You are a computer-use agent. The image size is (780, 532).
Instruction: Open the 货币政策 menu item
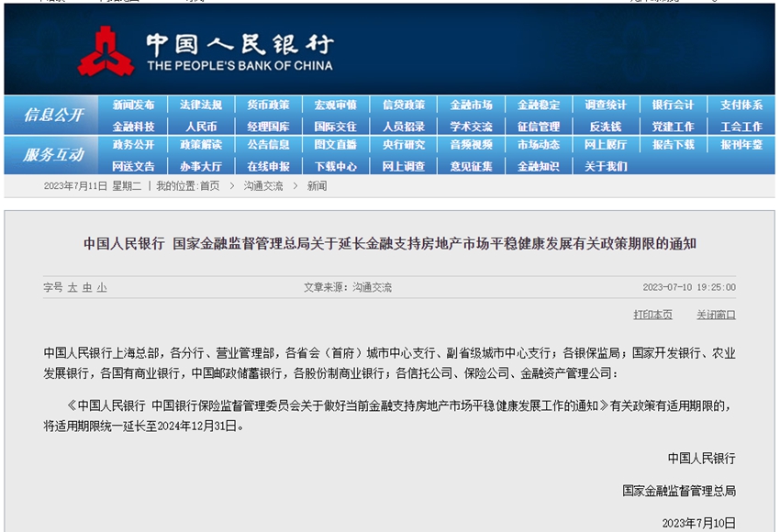pyautogui.click(x=268, y=105)
